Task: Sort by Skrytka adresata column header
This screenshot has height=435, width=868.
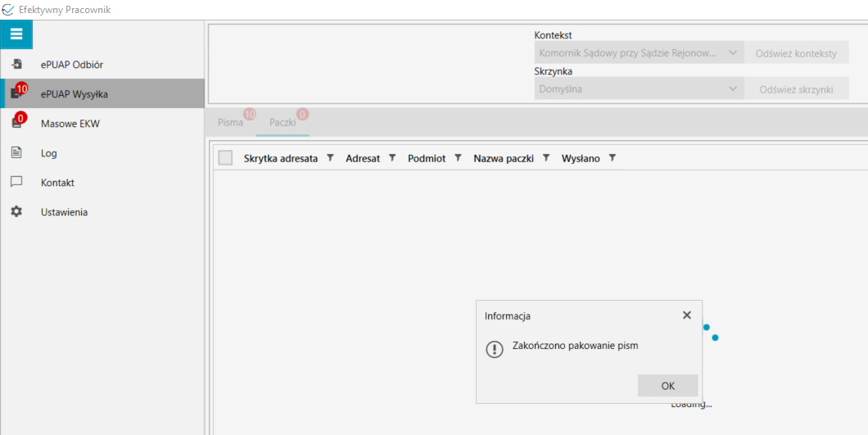Action: pos(281,158)
